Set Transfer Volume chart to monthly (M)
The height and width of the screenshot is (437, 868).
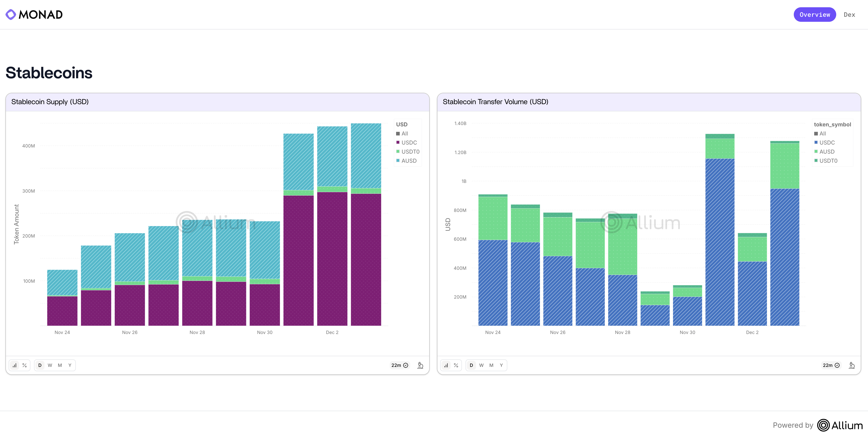491,365
